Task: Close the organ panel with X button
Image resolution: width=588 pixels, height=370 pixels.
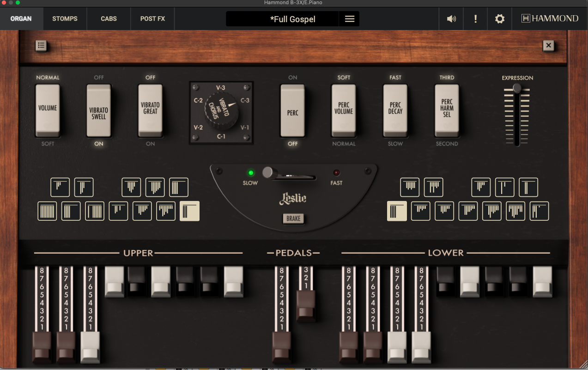Action: click(x=548, y=45)
